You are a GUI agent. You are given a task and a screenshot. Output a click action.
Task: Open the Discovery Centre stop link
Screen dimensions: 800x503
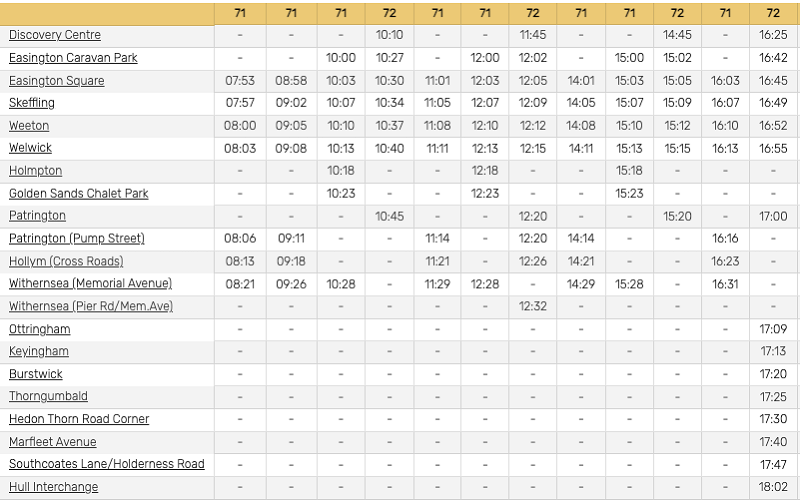click(54, 35)
